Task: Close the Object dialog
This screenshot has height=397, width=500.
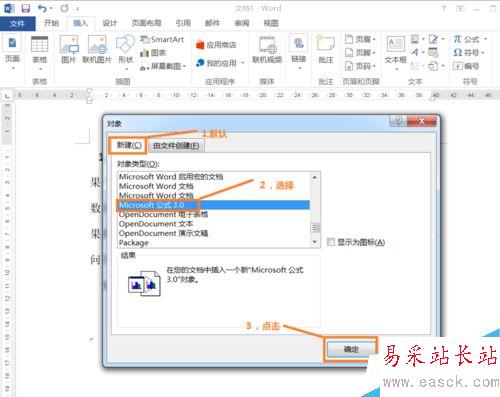Action: point(422,121)
